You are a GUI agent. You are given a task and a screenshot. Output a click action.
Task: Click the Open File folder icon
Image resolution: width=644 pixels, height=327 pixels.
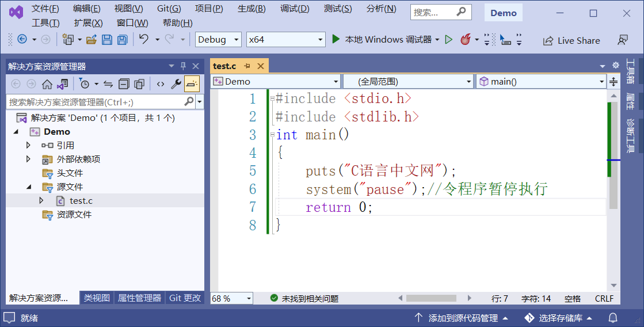coord(91,40)
